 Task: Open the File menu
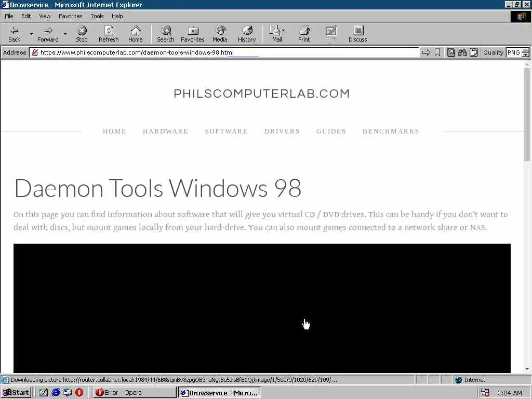[9, 16]
